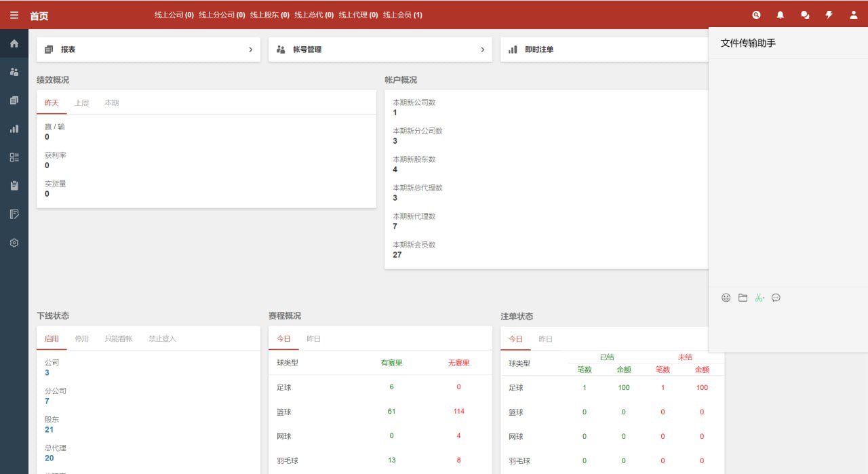Click the scissors screenshot icon in chat
Viewport: 868px width, 474px height.
click(x=759, y=298)
